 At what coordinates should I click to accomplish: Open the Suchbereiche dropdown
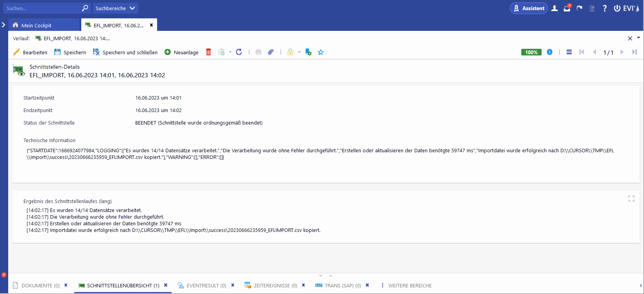tap(115, 8)
